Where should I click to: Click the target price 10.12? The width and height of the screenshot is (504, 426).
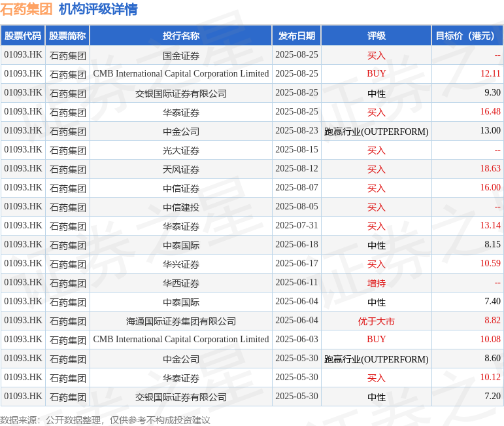point(490,378)
